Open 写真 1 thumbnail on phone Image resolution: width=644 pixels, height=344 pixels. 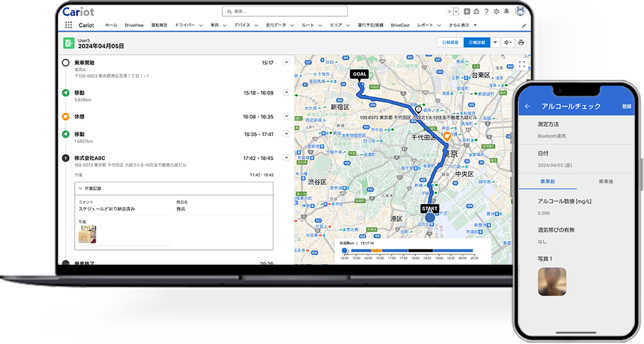coord(552,282)
